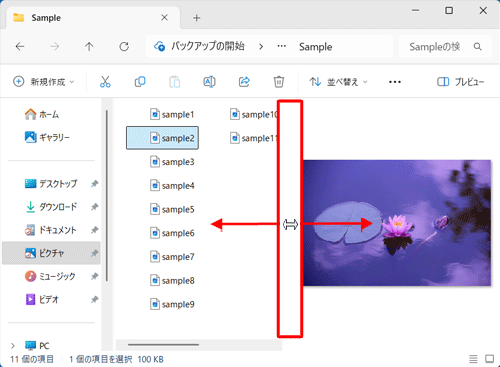Open ピクチャ in navigation pane

click(x=51, y=253)
